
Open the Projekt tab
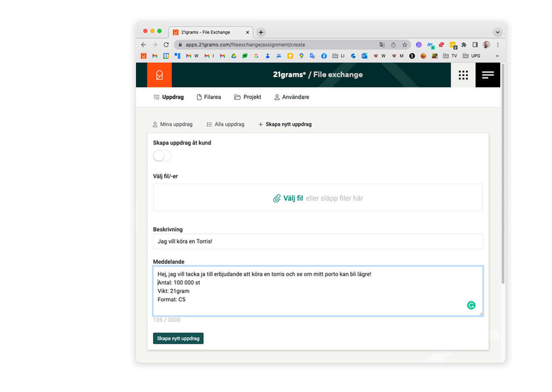[248, 97]
